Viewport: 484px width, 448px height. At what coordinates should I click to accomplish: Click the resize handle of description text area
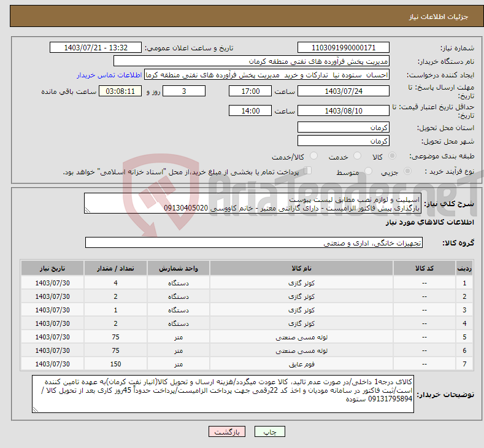coord(88,210)
